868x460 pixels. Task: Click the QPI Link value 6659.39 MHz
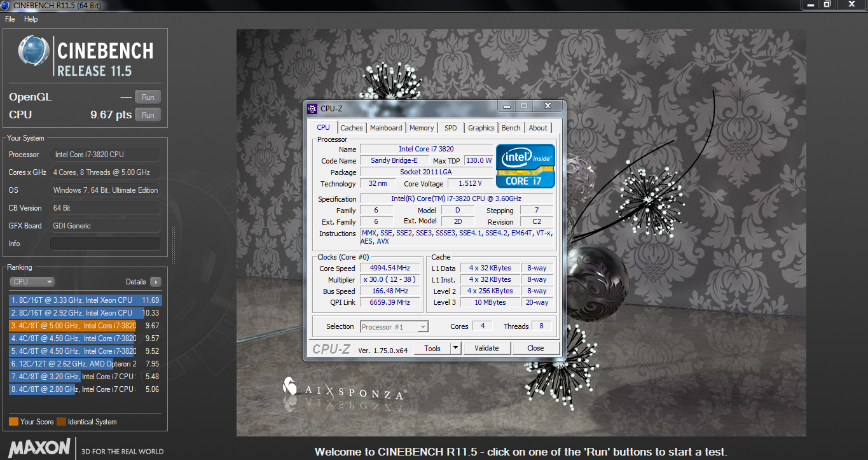coord(391,303)
